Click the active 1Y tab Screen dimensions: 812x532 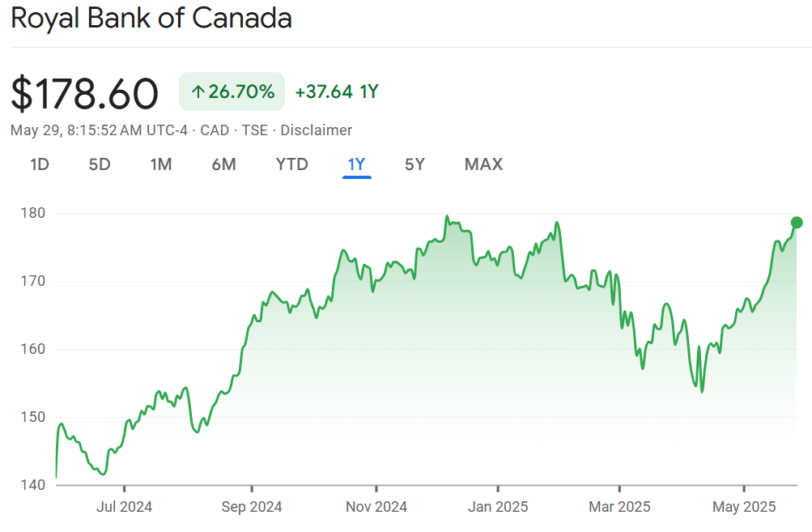point(356,164)
